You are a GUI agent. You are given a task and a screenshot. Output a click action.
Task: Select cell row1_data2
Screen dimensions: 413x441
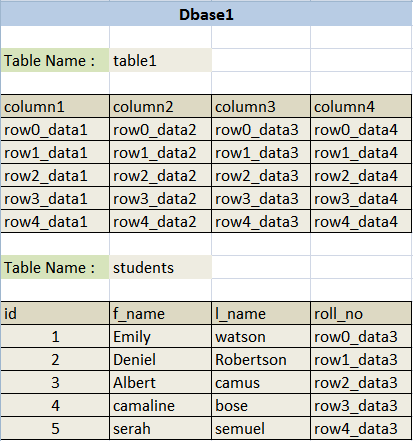pos(160,152)
